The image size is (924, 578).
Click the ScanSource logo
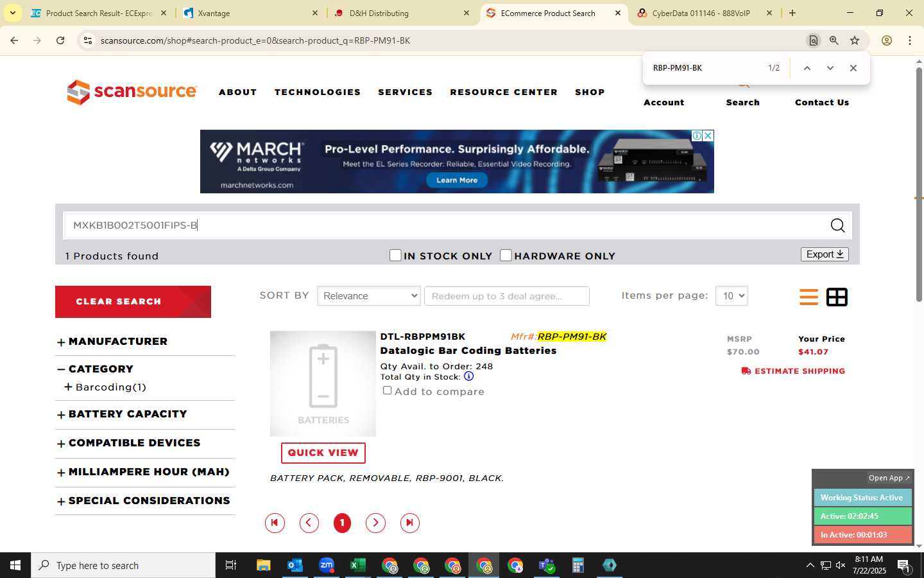coord(132,92)
